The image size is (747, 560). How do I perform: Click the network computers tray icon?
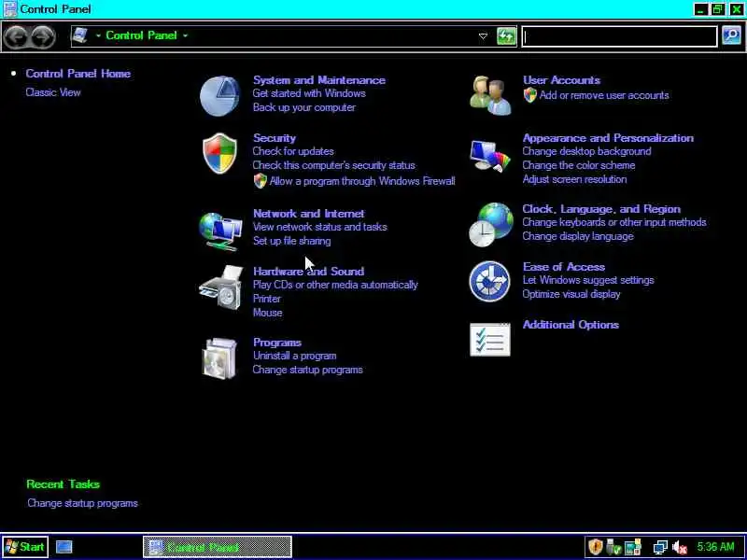point(660,547)
